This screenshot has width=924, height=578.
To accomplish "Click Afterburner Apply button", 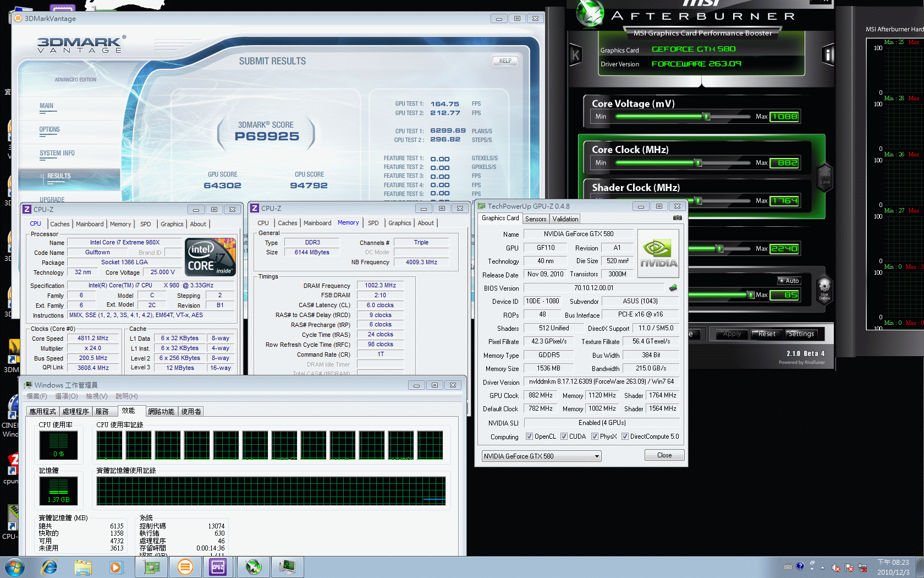I will pyautogui.click(x=732, y=334).
